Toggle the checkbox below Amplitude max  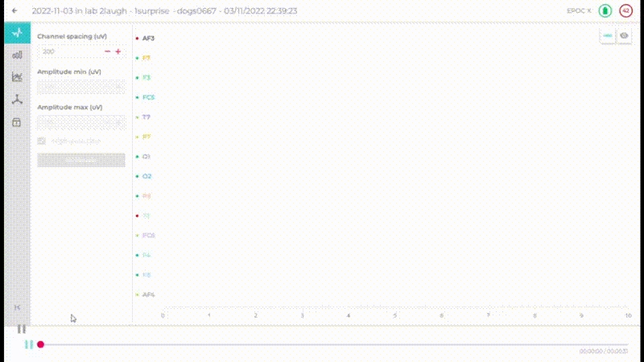pos(42,142)
